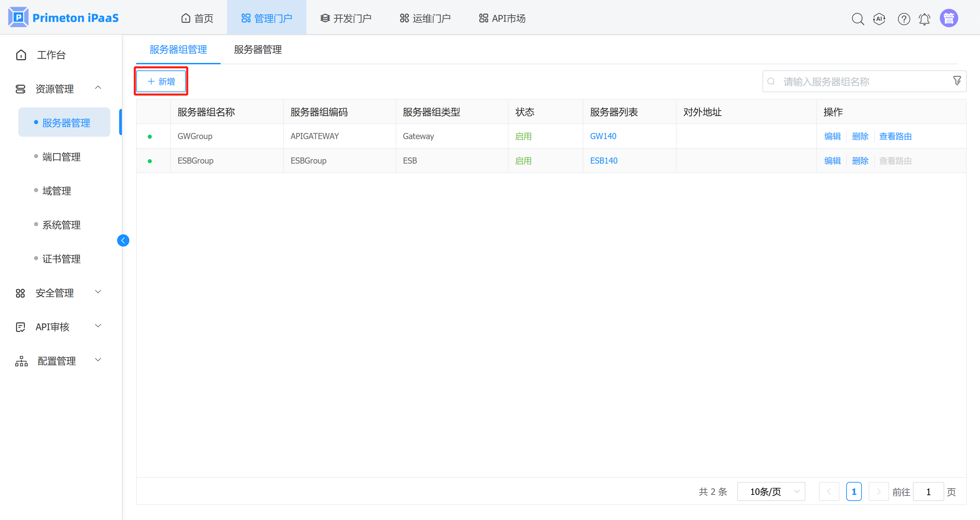Viewport: 980px width, 520px height.
Task: Expand the 配置管理 section
Action: [x=98, y=360]
